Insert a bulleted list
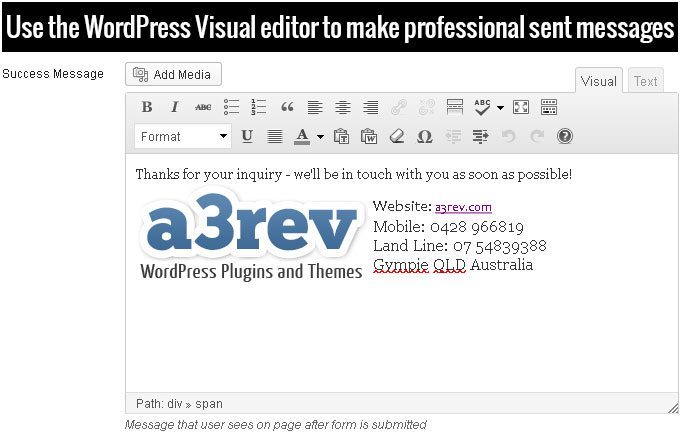This screenshot has width=680, height=438. 231,107
